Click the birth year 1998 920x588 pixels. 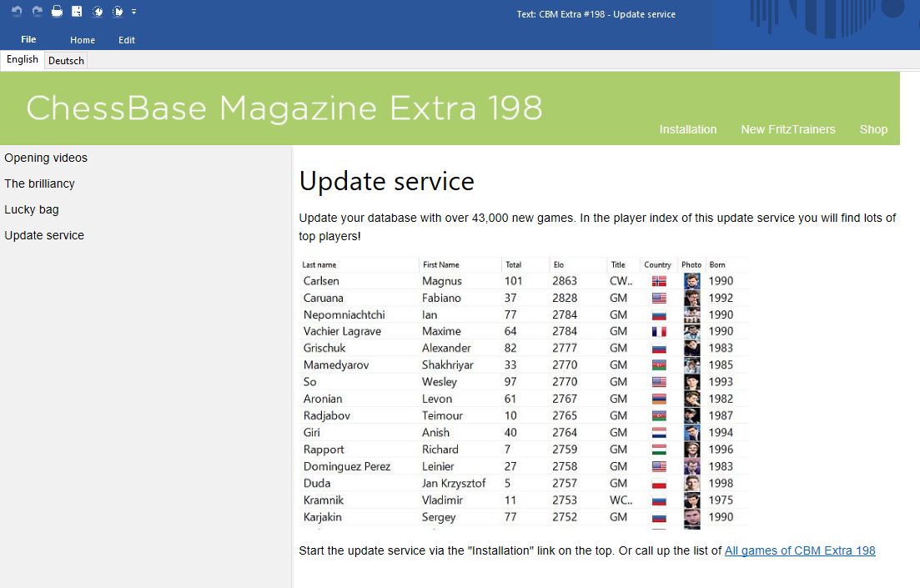[x=721, y=484]
